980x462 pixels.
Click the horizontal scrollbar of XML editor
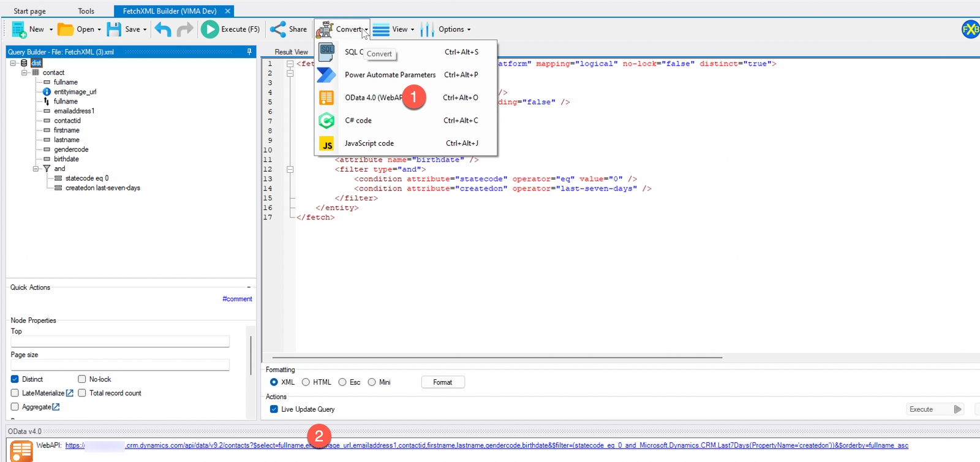click(497, 357)
